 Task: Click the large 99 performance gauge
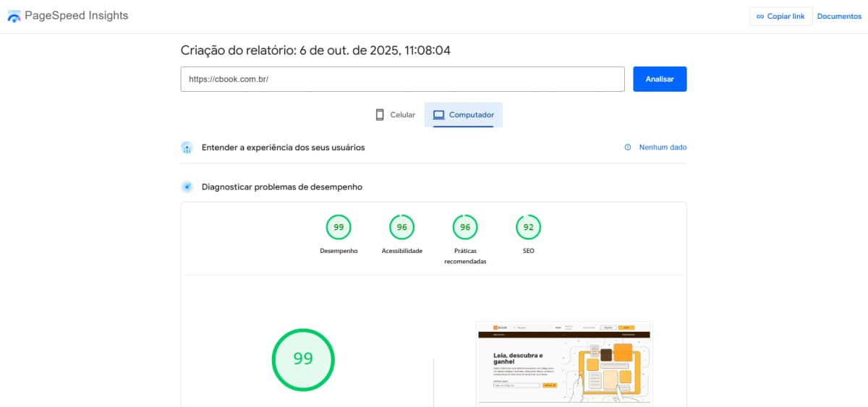click(x=303, y=359)
